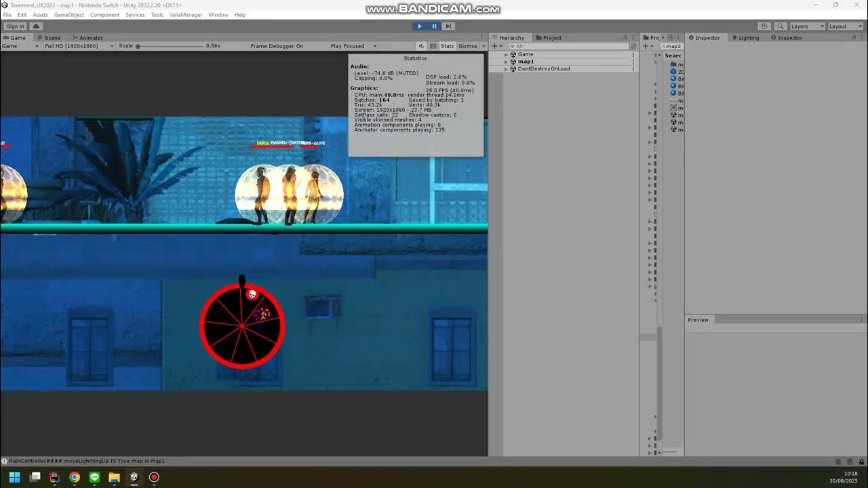868x488 pixels.
Task: Open File Explorer from the taskbar
Action: pyautogui.click(x=115, y=477)
